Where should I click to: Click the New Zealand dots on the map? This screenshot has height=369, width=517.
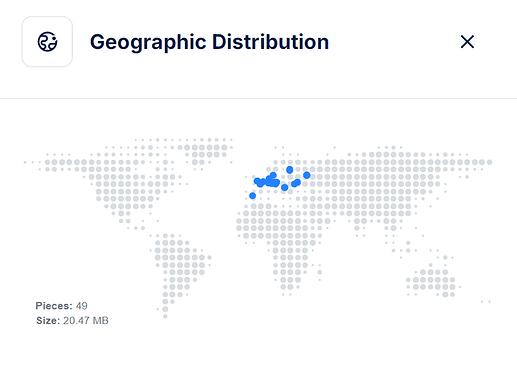[x=486, y=302]
